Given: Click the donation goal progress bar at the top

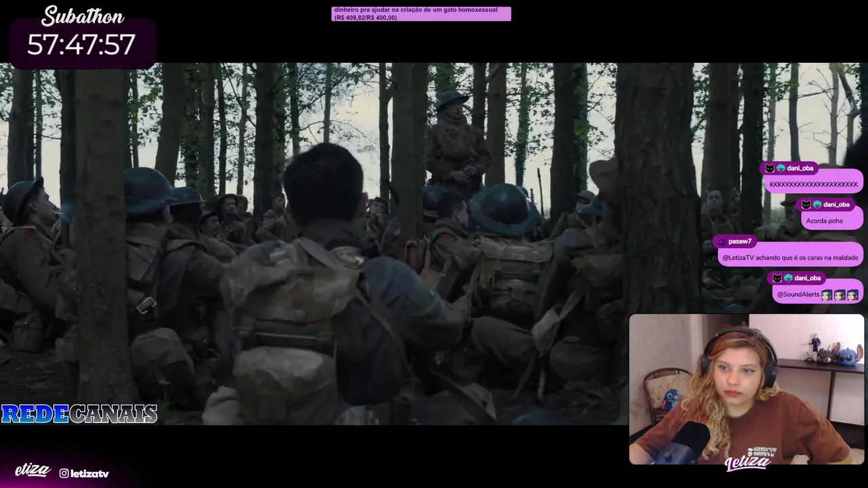Looking at the screenshot, I should point(421,14).
